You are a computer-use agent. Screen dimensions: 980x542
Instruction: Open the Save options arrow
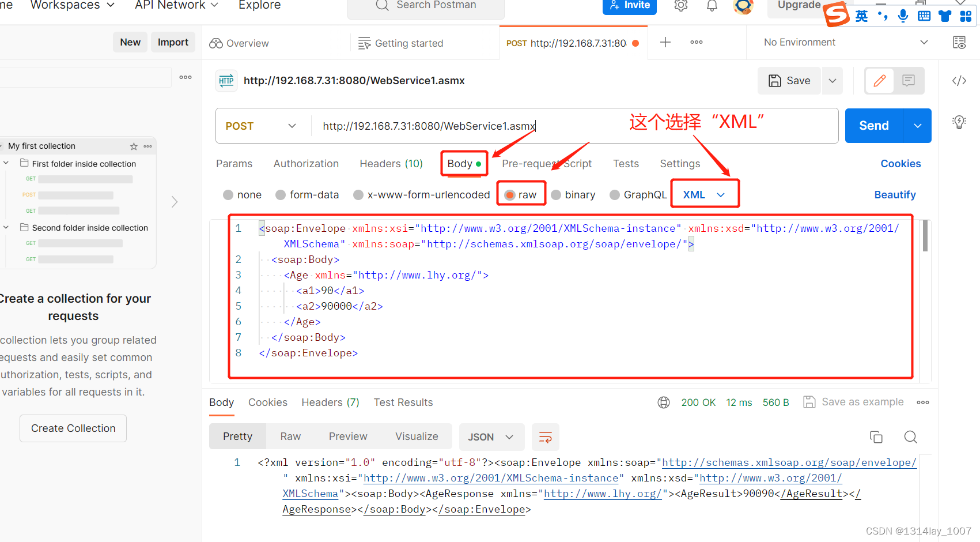click(833, 81)
